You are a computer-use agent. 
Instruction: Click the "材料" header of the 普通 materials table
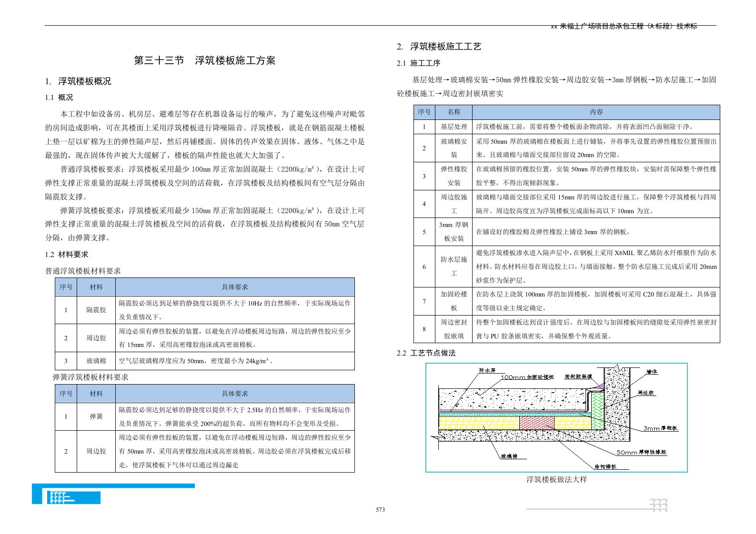pyautogui.click(x=96, y=287)
